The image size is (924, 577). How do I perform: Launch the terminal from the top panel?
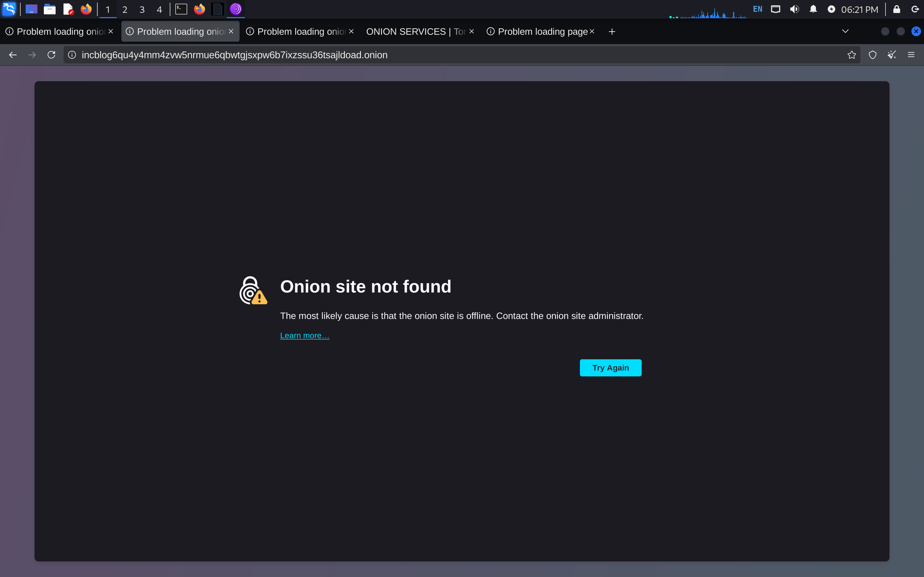tap(181, 9)
